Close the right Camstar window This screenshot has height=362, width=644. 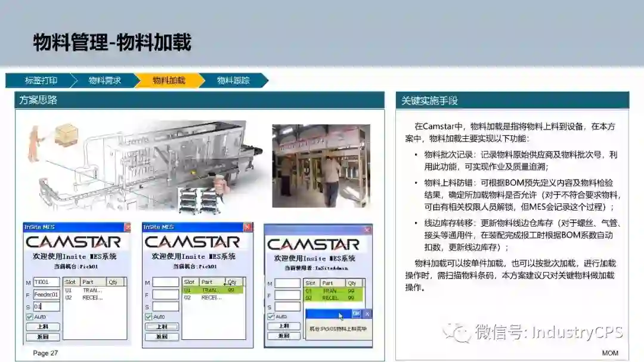tap(367, 230)
